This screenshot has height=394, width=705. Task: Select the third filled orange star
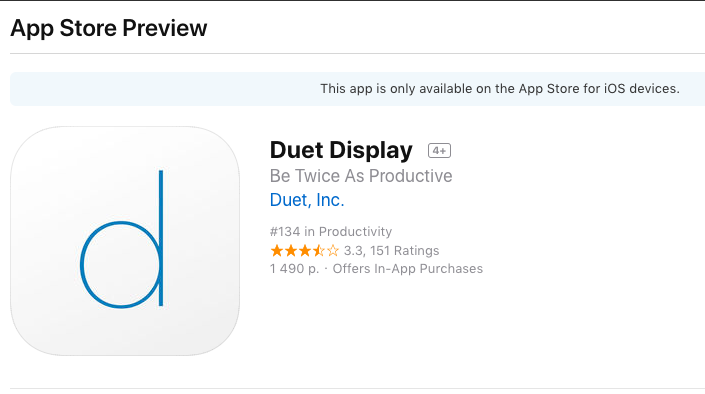tap(305, 251)
